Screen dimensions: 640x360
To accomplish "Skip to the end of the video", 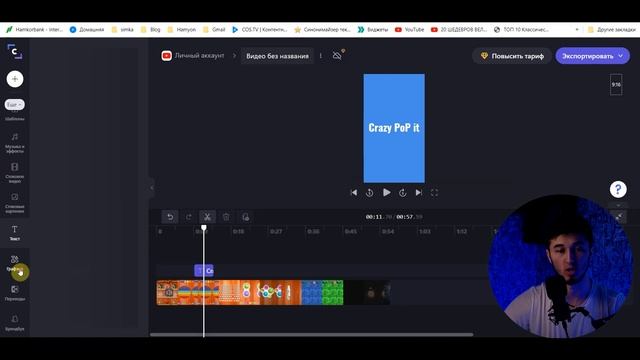I will tap(418, 193).
